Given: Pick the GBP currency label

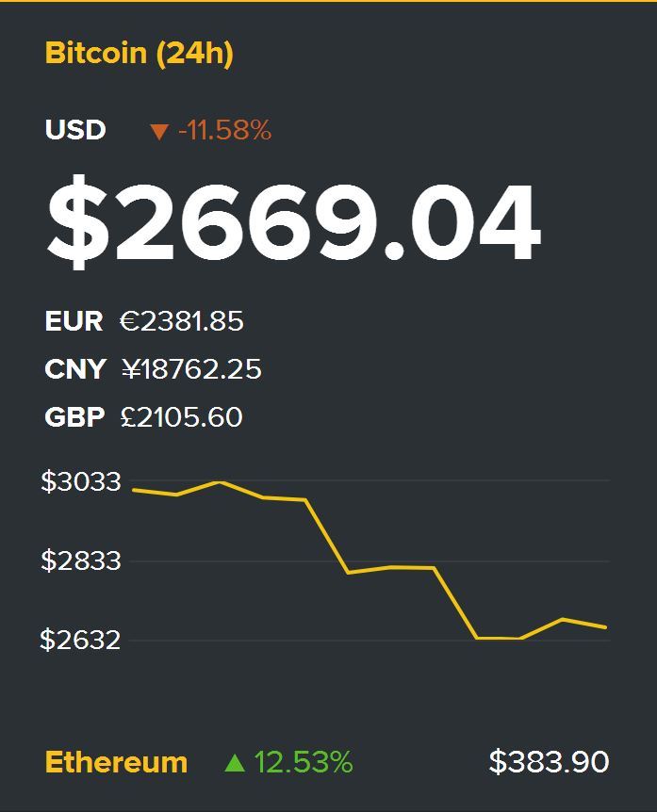Looking at the screenshot, I should click(74, 416).
